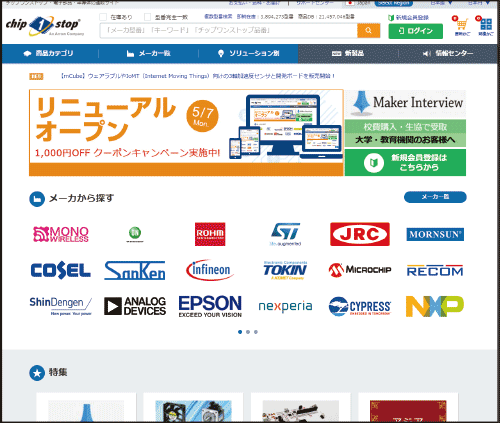Expand the 日本語 language dropdown

441,3
